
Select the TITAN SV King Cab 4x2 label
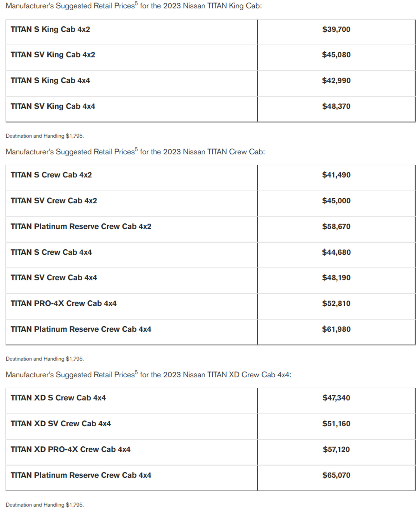tap(53, 55)
